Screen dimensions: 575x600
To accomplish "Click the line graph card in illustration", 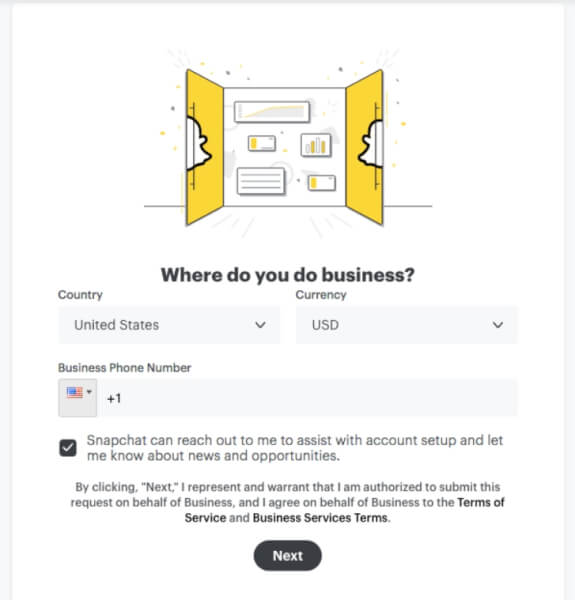I will 272,111.
